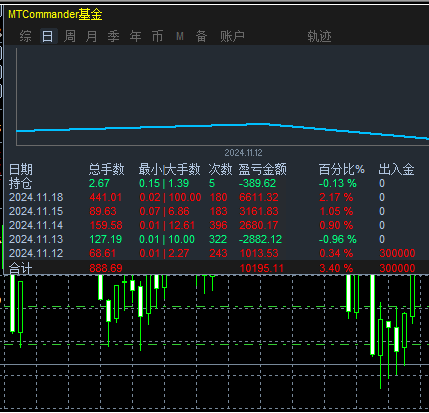Click the 159.58 lots value
This screenshot has height=413, width=429.
(x=106, y=225)
